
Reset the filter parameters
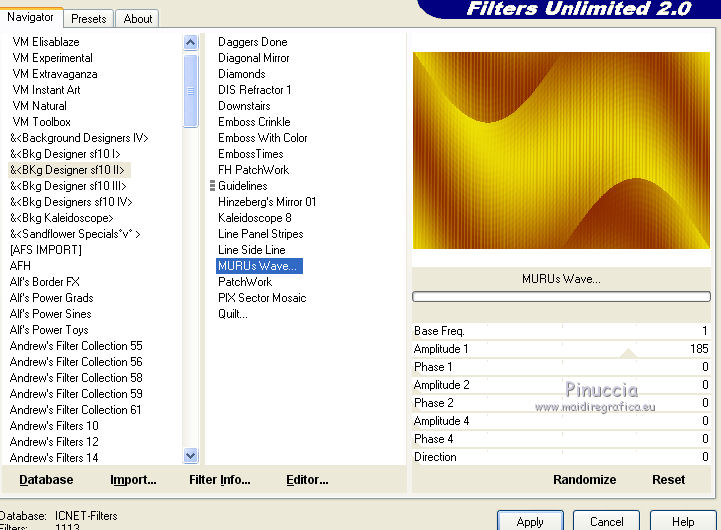pyautogui.click(x=669, y=479)
